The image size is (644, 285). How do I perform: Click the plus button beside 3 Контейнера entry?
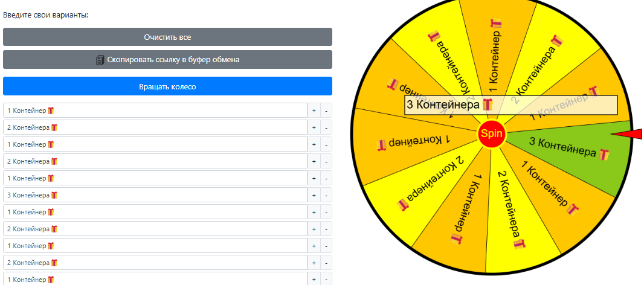pyautogui.click(x=314, y=195)
